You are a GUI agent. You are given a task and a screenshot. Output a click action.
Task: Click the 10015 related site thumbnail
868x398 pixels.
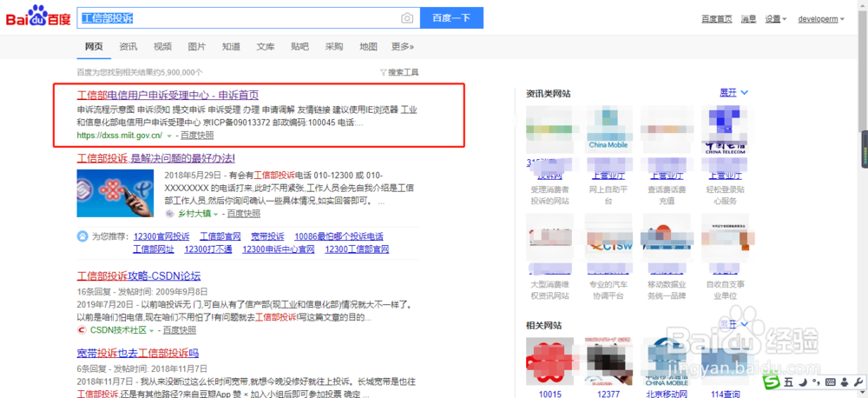[549, 362]
